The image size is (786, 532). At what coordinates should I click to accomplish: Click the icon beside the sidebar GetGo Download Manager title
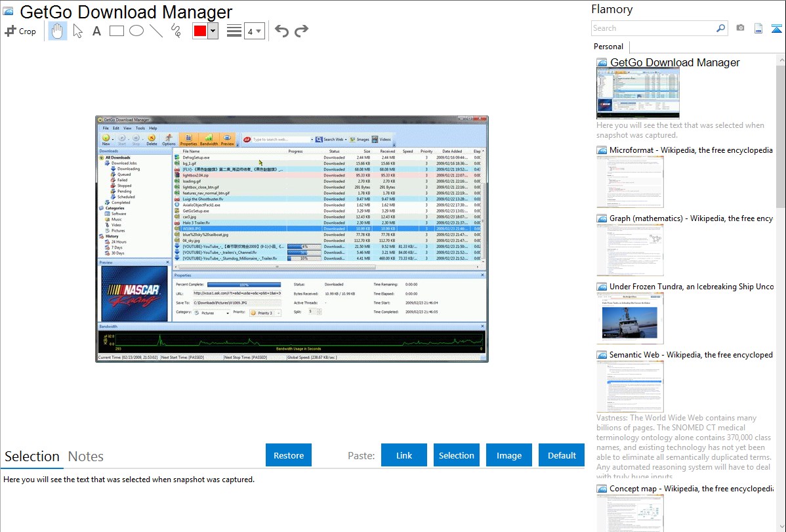[602, 63]
